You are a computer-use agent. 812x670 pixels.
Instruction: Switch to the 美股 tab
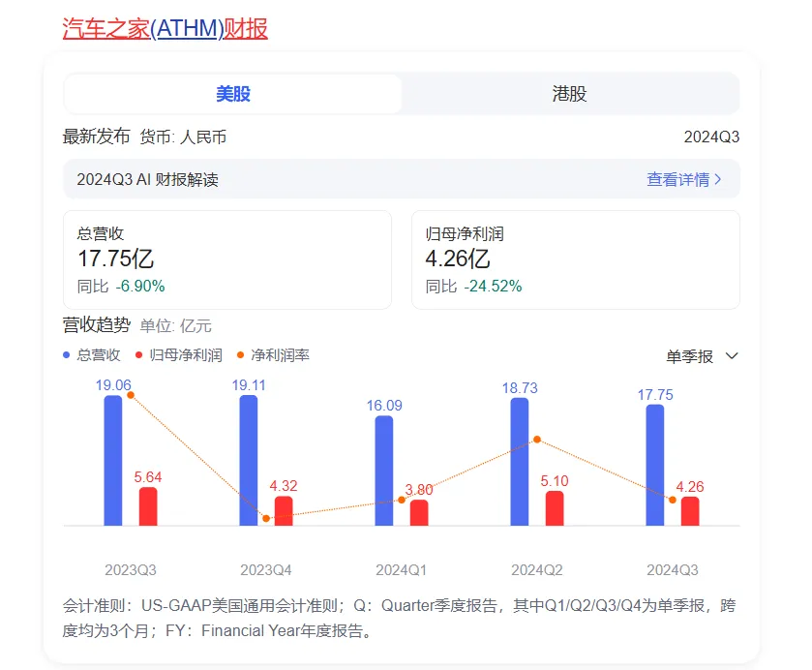(x=233, y=94)
